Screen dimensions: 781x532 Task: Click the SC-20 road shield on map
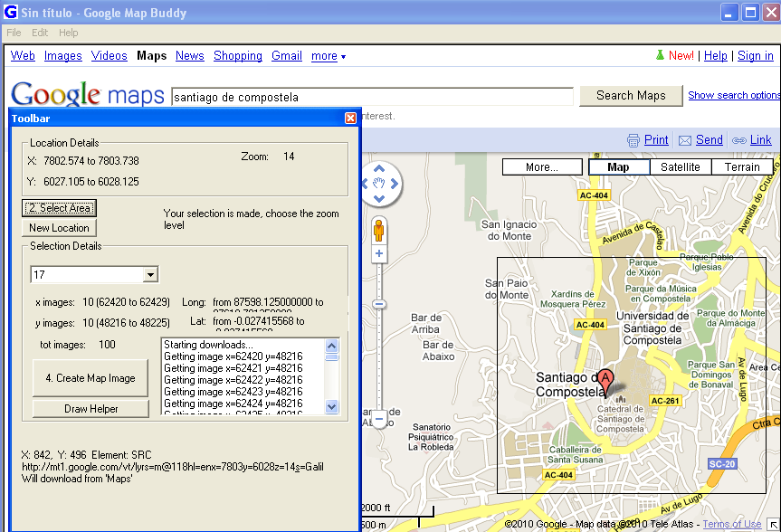(x=722, y=464)
